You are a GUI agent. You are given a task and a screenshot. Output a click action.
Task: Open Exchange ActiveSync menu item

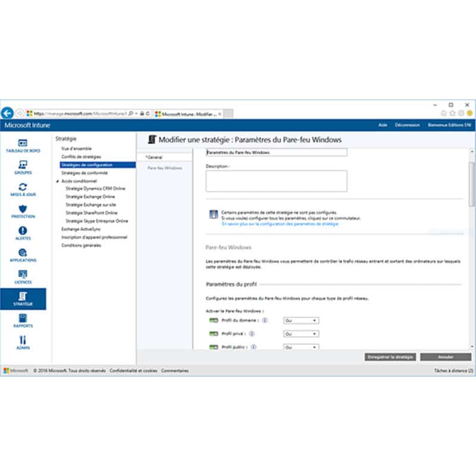click(81, 229)
